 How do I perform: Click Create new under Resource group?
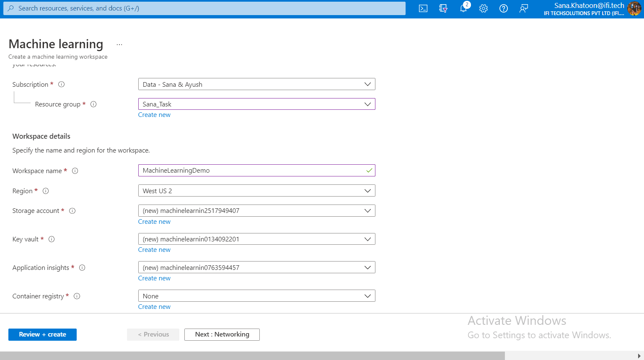[154, 115]
